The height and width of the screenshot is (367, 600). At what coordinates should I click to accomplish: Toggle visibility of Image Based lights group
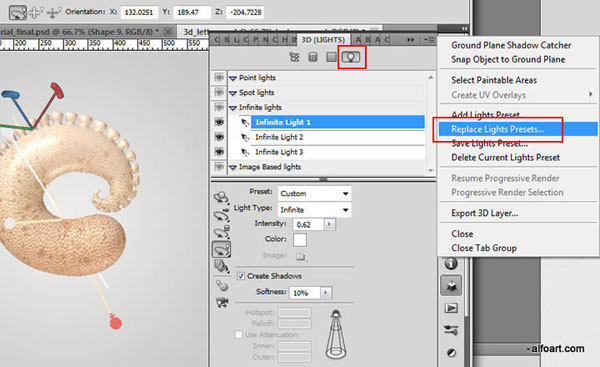219,167
